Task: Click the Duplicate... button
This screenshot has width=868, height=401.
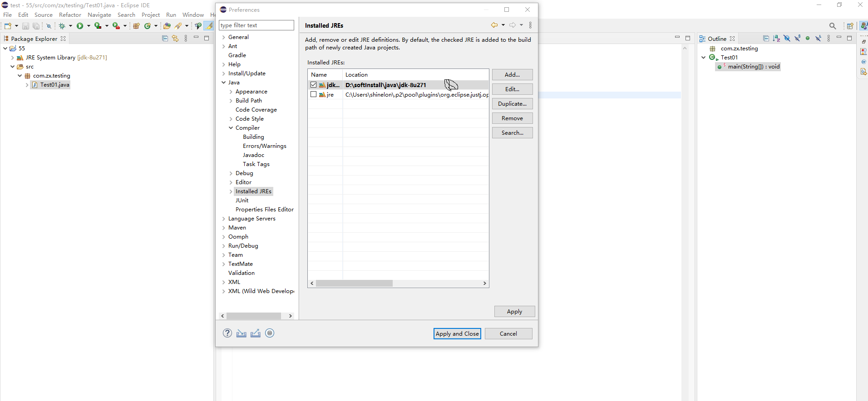Action: (512, 104)
